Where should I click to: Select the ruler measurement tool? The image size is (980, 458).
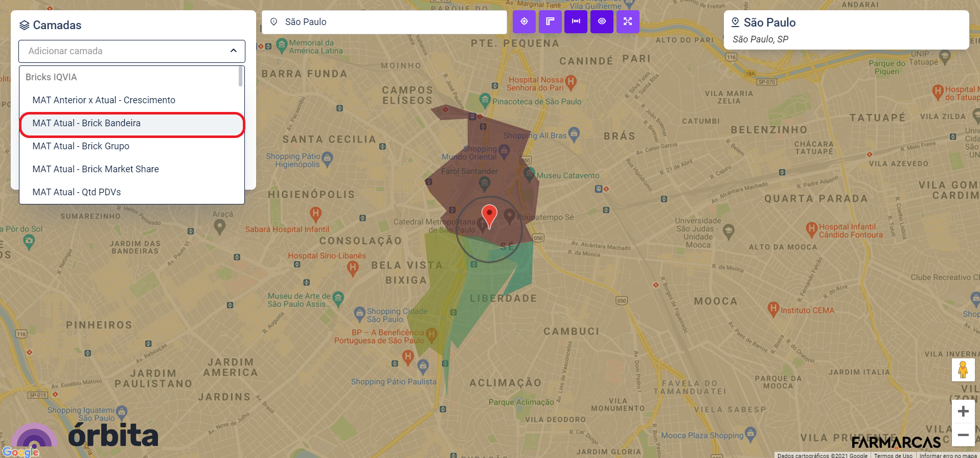[550, 21]
